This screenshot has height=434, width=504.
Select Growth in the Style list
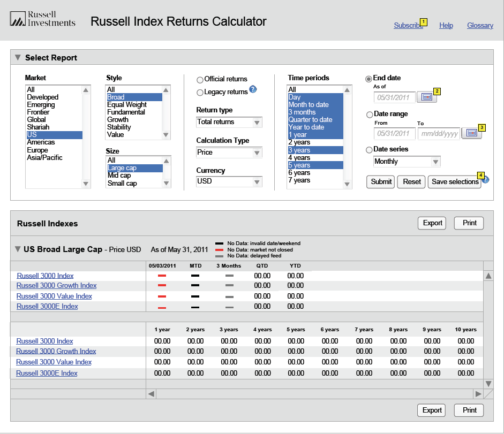coord(118,120)
